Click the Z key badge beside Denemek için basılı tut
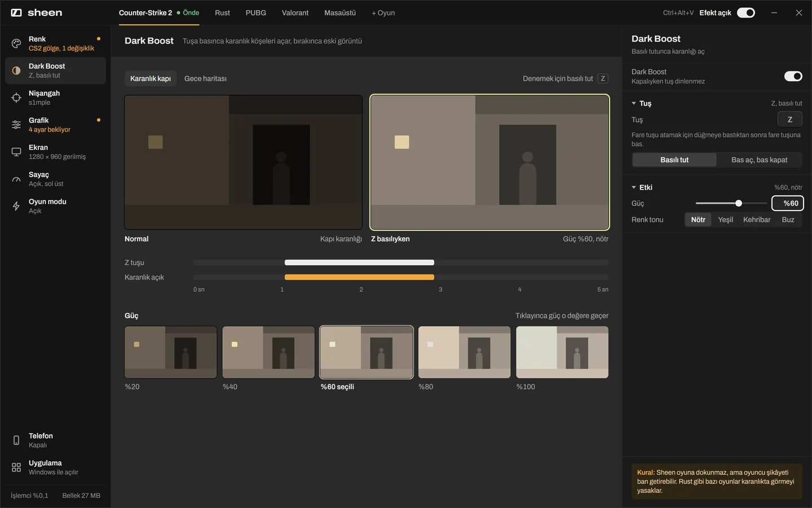Viewport: 812px width, 508px height. pos(603,78)
